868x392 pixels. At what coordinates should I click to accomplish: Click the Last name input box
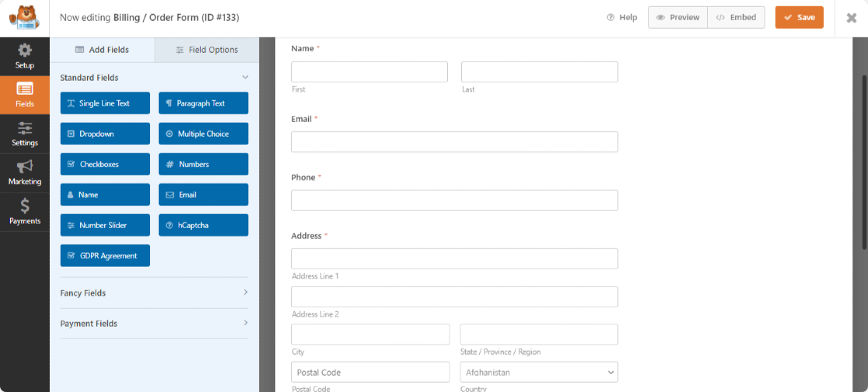tap(539, 72)
